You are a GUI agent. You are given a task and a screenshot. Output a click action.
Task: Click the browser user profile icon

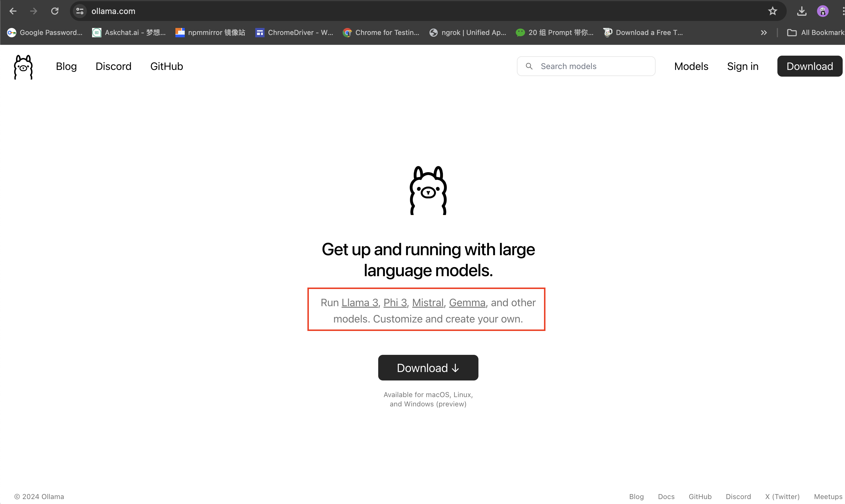[x=823, y=11]
